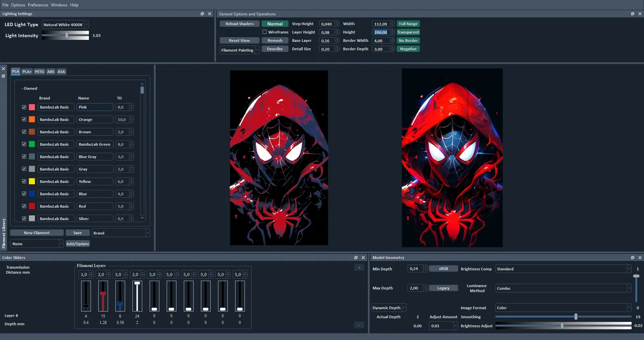Open the LED Light Type dropdown
Screen dimensions: 644x340
[65, 25]
